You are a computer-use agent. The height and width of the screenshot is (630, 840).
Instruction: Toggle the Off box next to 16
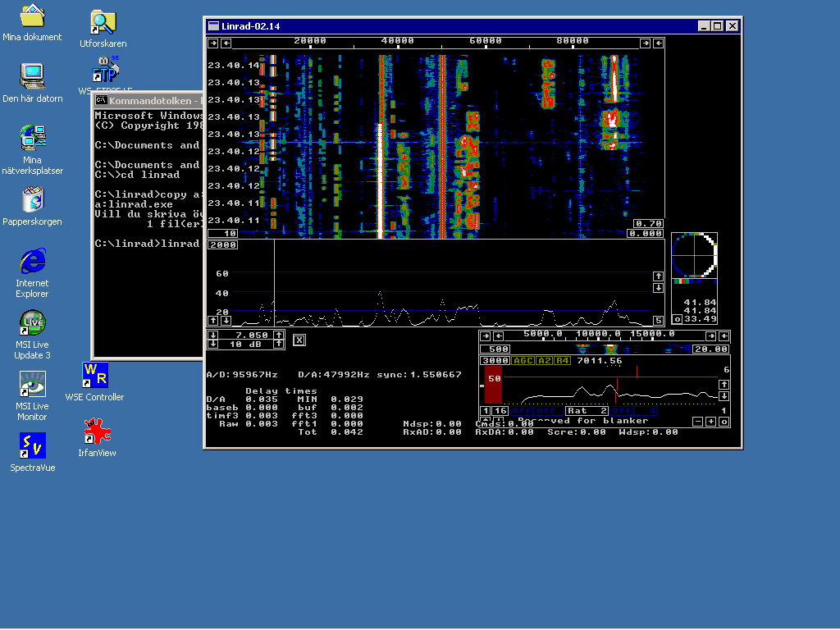(x=522, y=411)
